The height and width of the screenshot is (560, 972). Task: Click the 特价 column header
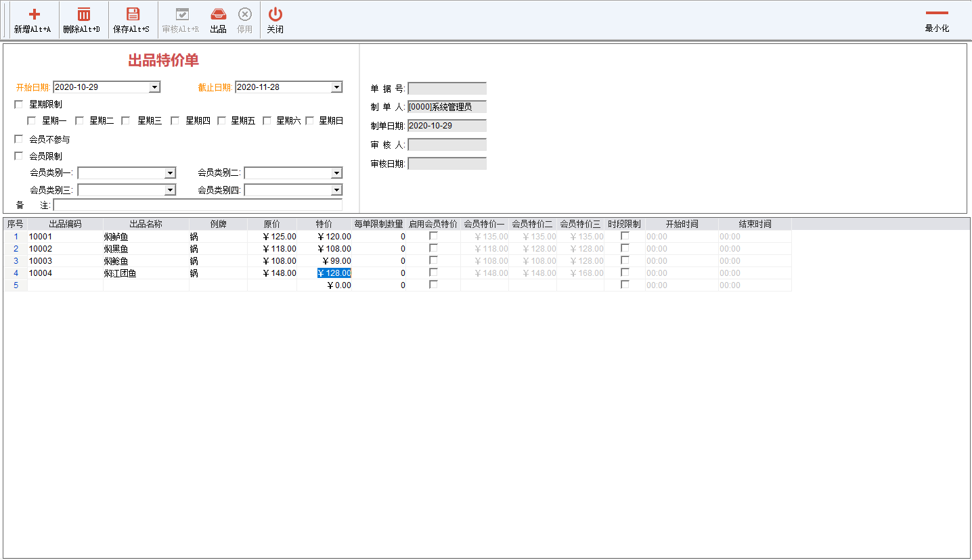tap(324, 224)
